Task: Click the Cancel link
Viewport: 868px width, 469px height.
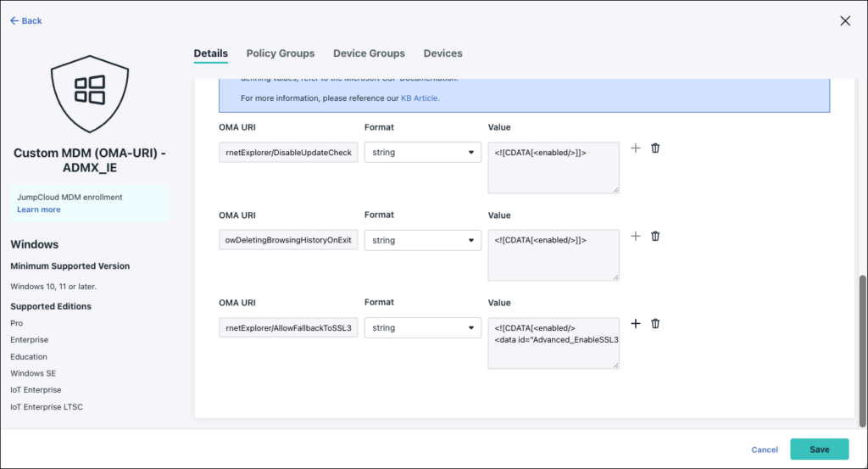Action: [764, 449]
